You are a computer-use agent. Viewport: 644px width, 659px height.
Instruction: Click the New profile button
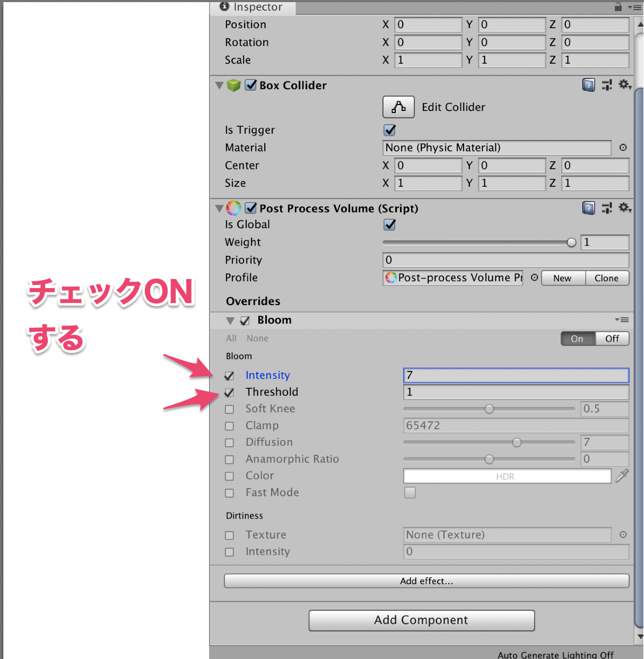point(563,278)
